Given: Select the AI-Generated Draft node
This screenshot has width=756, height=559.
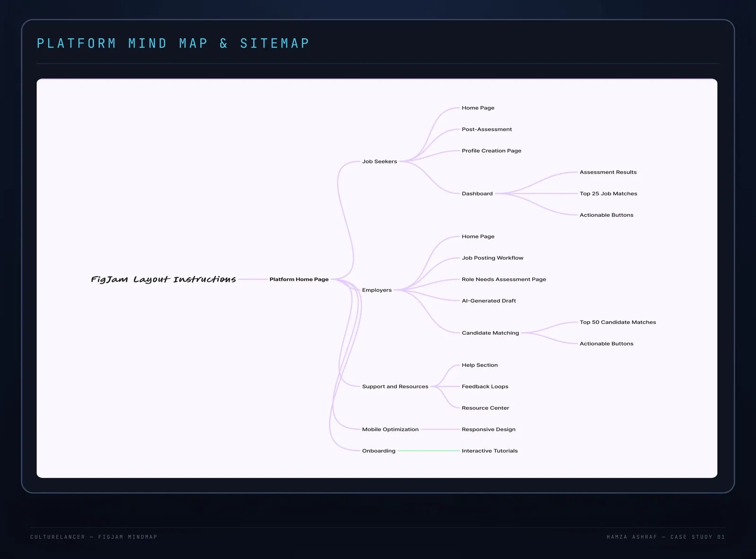Looking at the screenshot, I should pyautogui.click(x=489, y=301).
